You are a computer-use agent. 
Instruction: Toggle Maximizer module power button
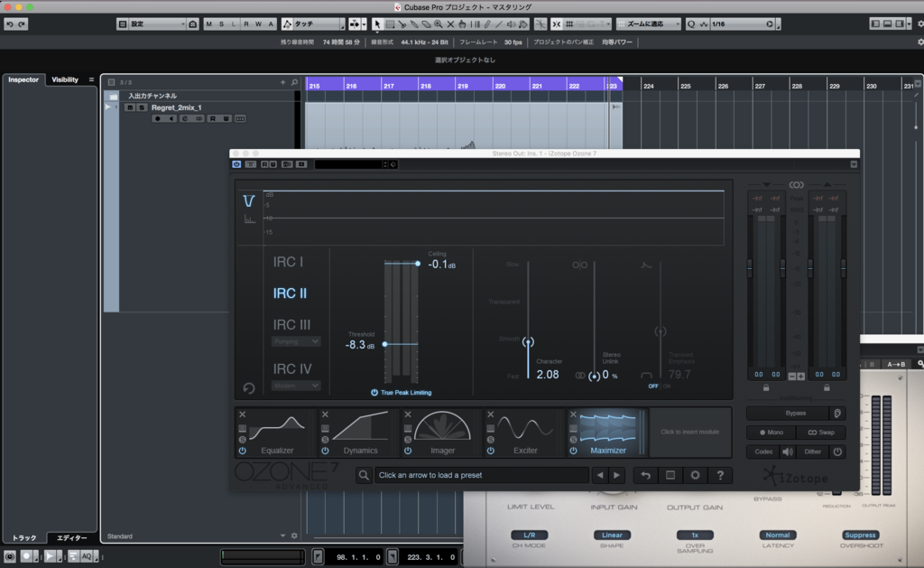point(573,451)
